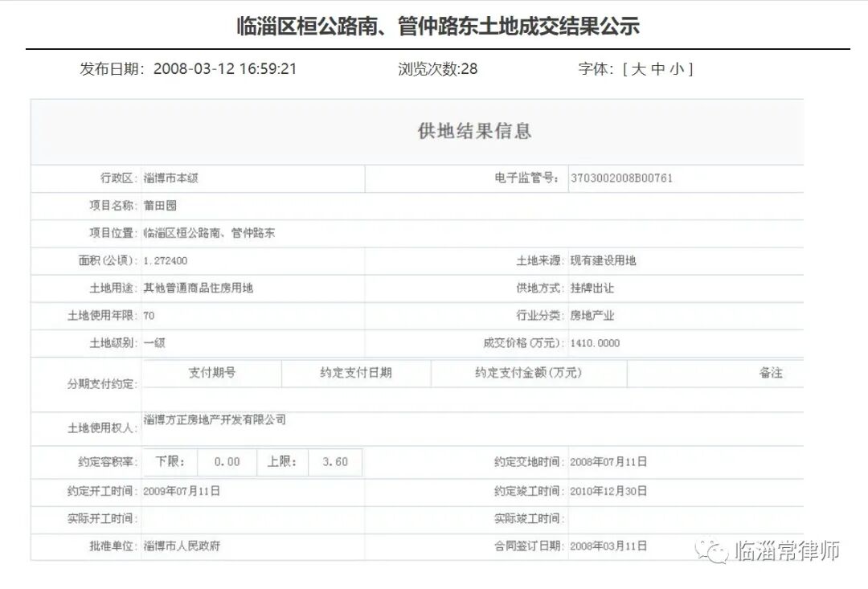Click the view count 浏览次数:28
This screenshot has height=589, width=868.
pyautogui.click(x=437, y=68)
